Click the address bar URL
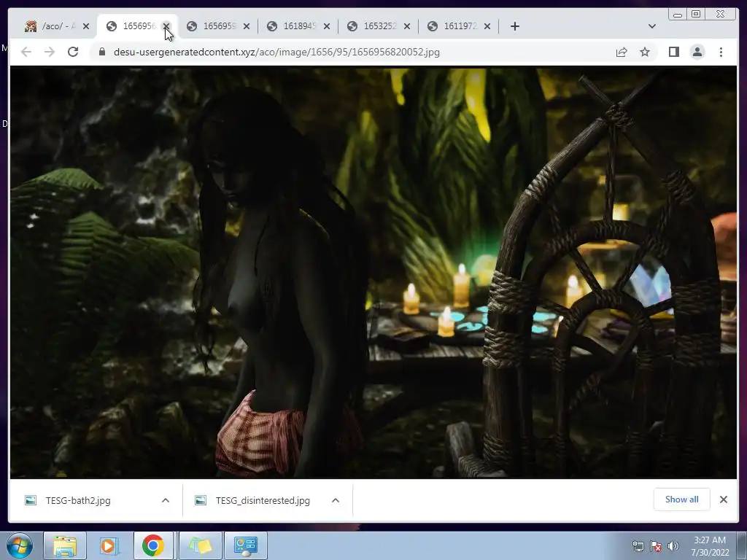747x560 pixels. (x=276, y=52)
